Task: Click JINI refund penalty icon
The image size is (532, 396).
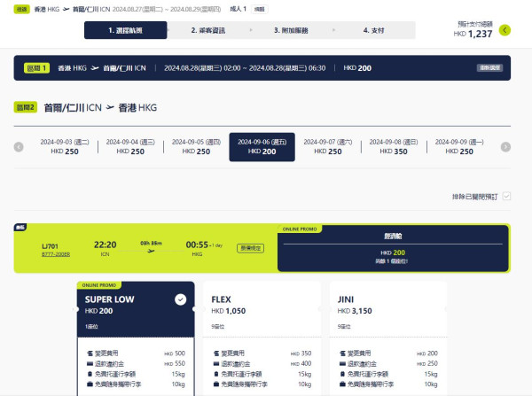Action: 342,364
